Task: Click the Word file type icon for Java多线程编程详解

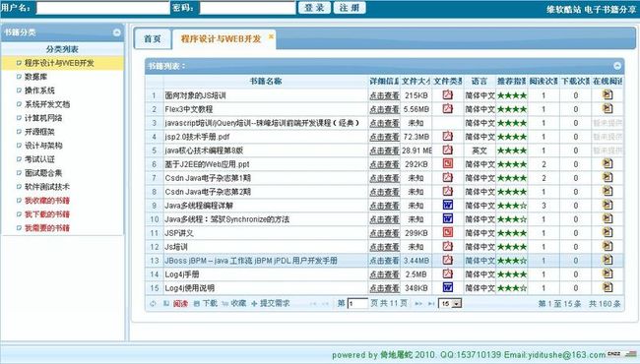Action: click(448, 205)
